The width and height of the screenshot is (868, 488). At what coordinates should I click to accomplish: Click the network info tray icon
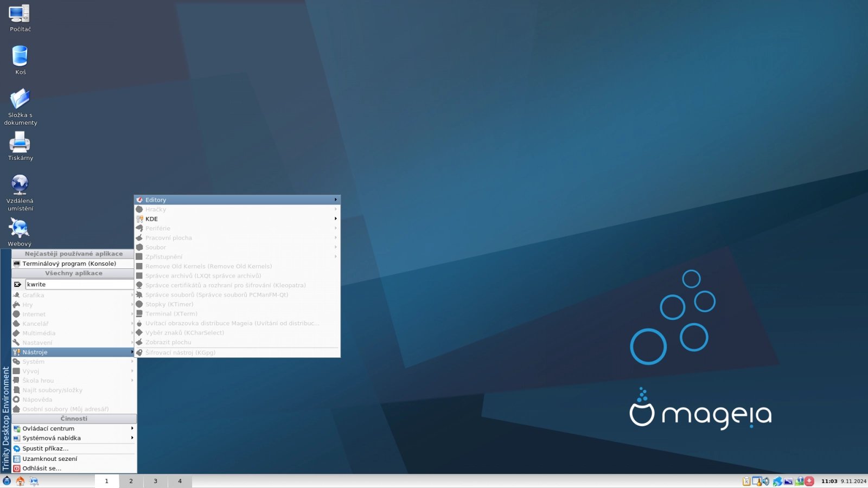pos(799,481)
